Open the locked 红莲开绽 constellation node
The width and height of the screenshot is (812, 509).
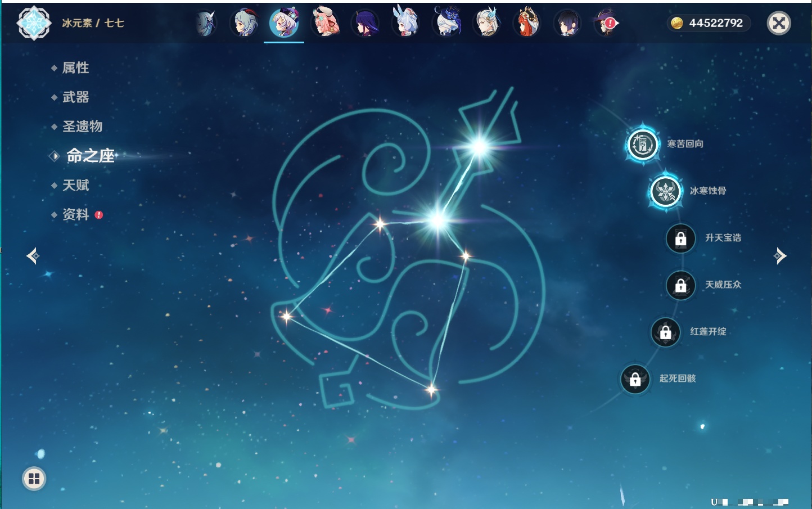(x=666, y=332)
